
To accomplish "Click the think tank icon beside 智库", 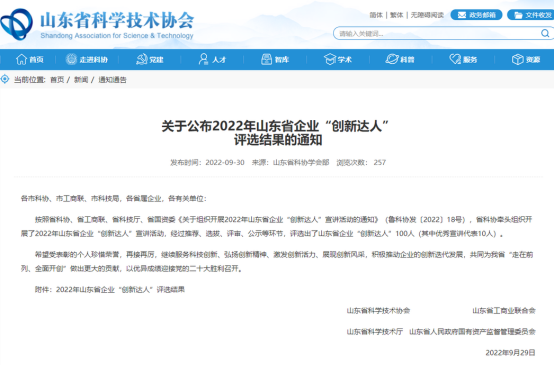I will pos(266,59).
